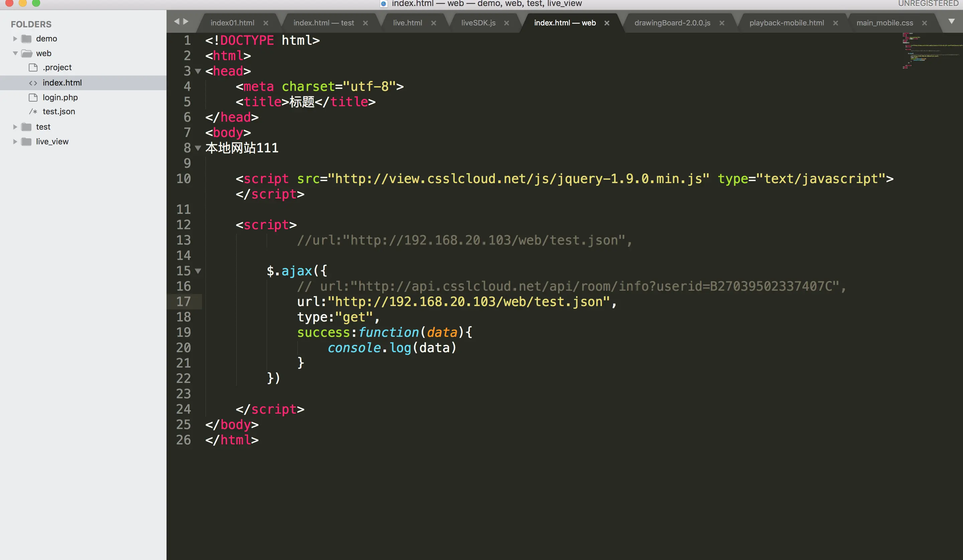Image resolution: width=963 pixels, height=560 pixels.
Task: Fold the code block at line 8
Action: pos(198,148)
